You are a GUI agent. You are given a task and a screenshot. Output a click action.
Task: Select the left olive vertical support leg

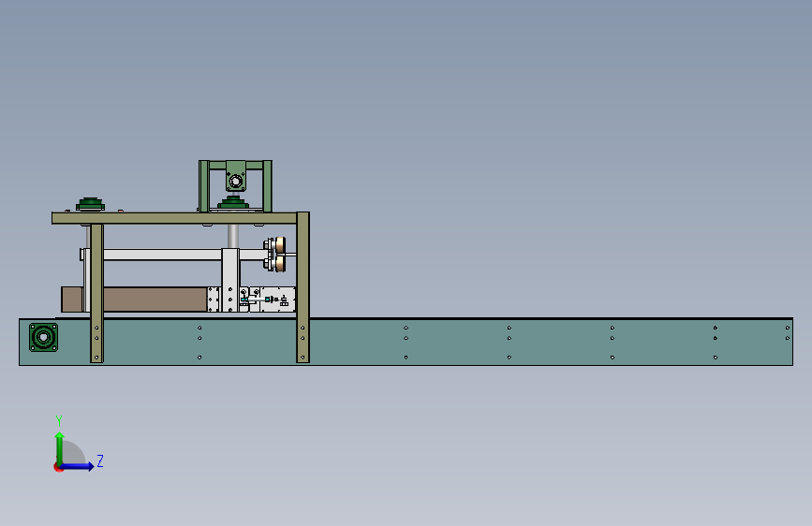(x=96, y=293)
